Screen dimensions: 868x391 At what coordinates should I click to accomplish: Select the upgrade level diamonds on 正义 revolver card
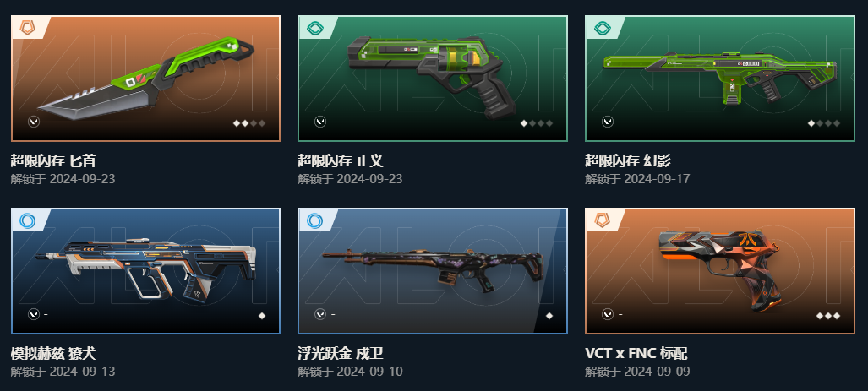[537, 123]
